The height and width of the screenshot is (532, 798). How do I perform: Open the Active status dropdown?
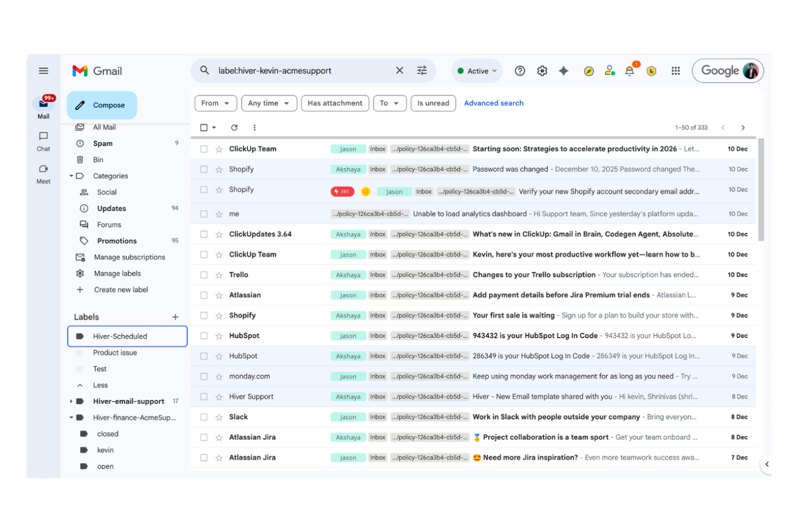coord(477,71)
